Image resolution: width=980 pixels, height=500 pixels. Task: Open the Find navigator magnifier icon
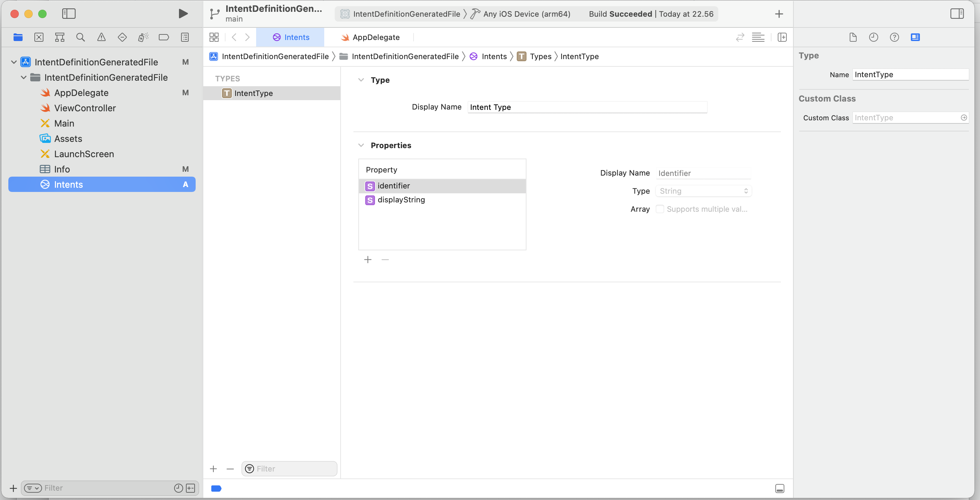(x=80, y=37)
